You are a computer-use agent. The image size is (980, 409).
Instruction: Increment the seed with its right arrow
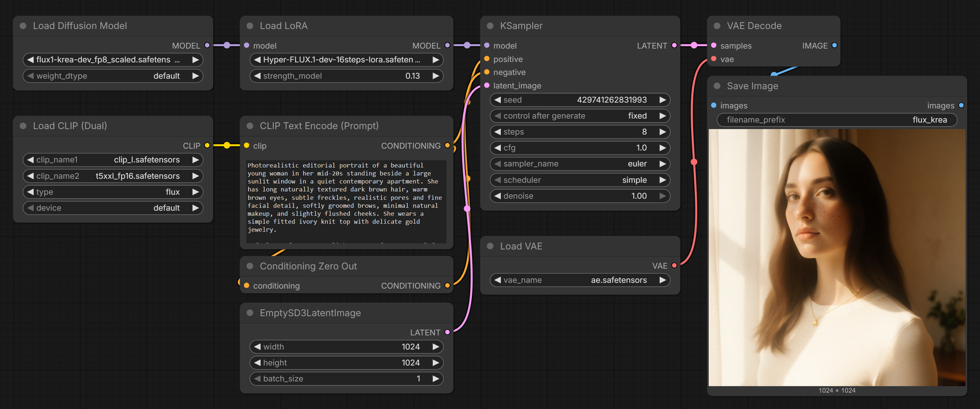(662, 100)
